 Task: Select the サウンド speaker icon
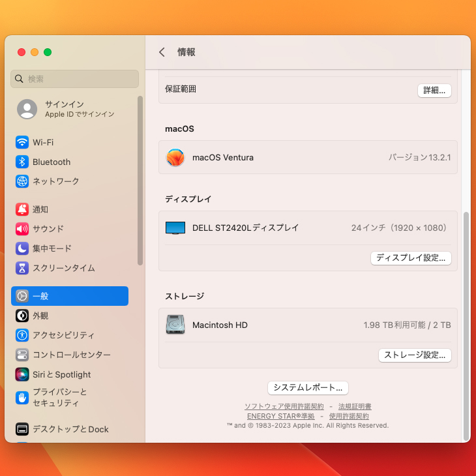coord(22,229)
